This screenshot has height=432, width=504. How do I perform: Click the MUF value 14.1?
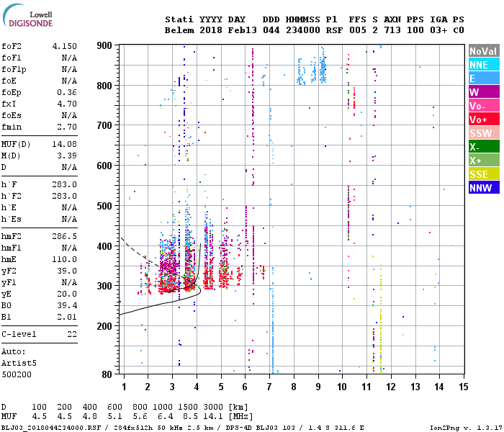(x=213, y=417)
